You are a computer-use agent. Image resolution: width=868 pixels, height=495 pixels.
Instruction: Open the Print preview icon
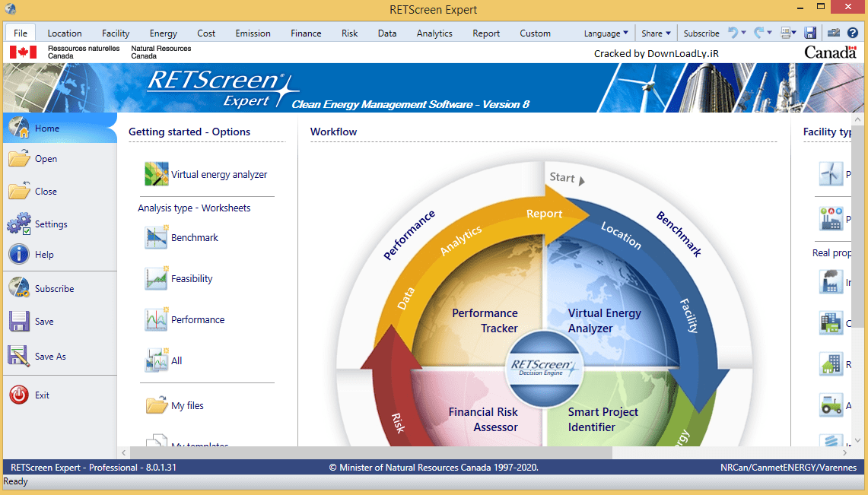coord(785,32)
